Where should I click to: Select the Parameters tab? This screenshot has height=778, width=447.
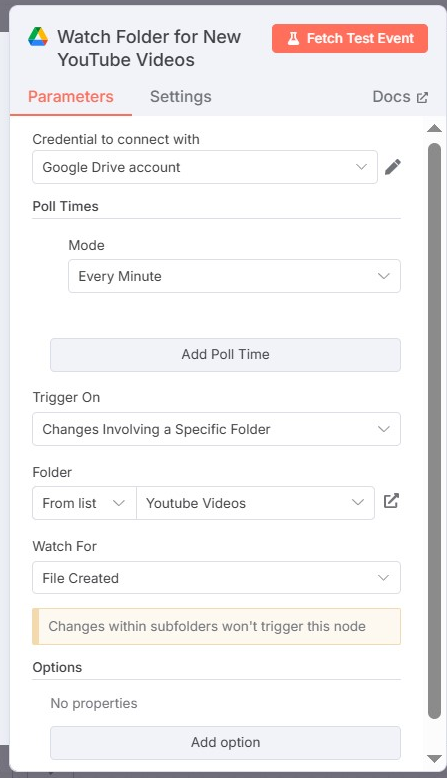pos(70,97)
